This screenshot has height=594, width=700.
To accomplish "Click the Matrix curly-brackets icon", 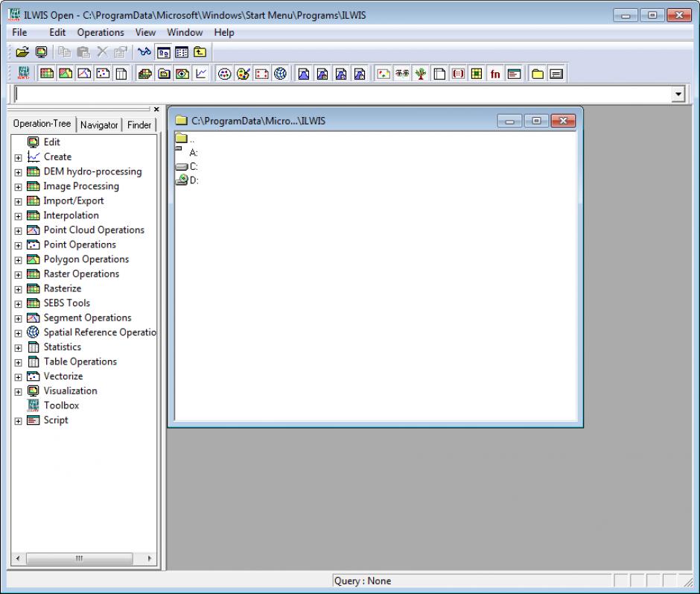I will tap(458, 74).
